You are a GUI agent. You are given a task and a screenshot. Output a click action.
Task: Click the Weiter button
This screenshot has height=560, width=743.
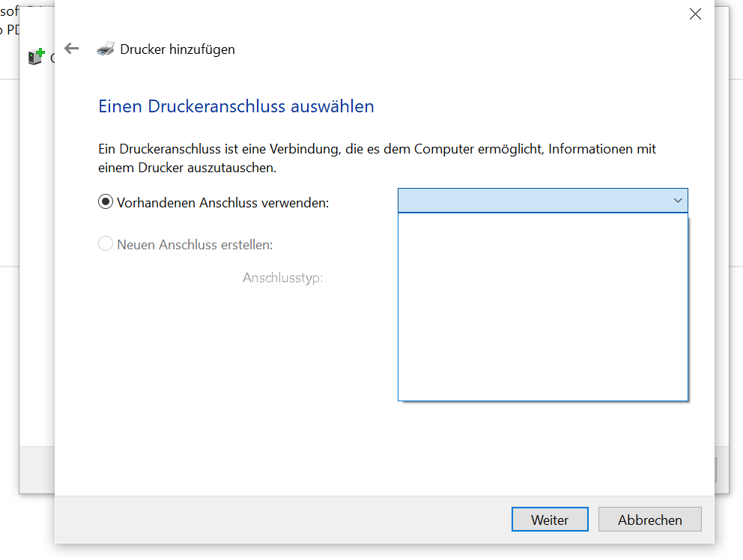pyautogui.click(x=550, y=520)
